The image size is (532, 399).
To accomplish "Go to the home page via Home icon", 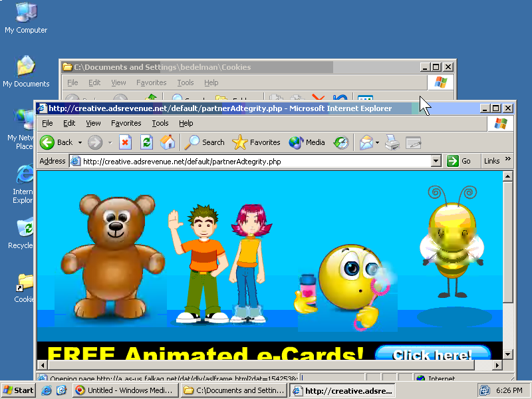I will click(168, 142).
